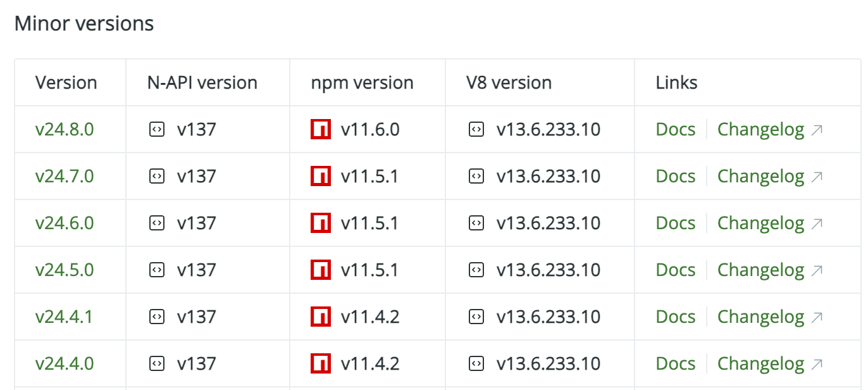
Task: Click the external link arrow in v24.4.0 row
Action: tap(817, 363)
